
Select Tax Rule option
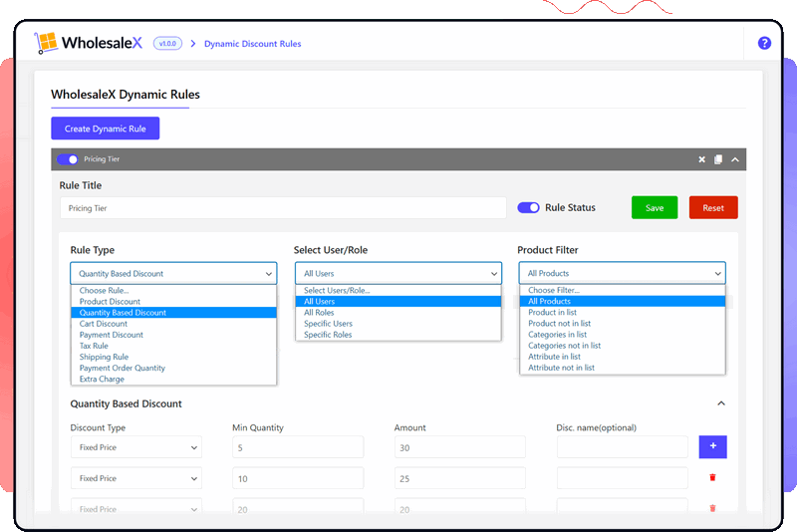pyautogui.click(x=173, y=346)
